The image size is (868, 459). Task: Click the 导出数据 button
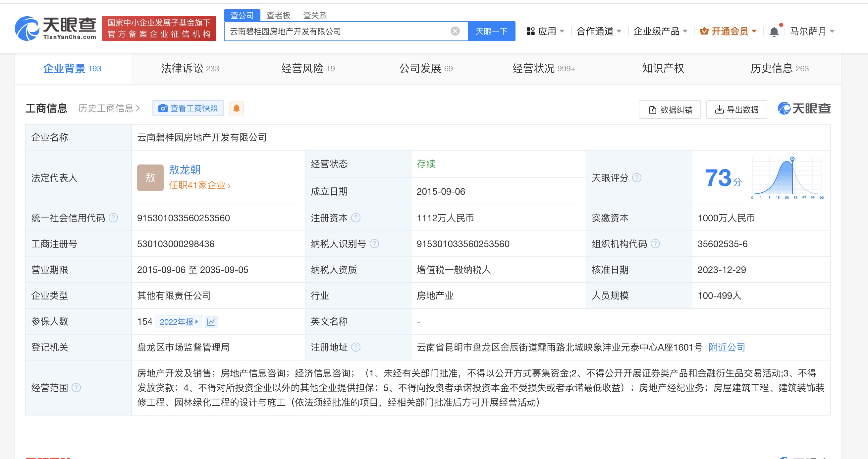point(736,109)
